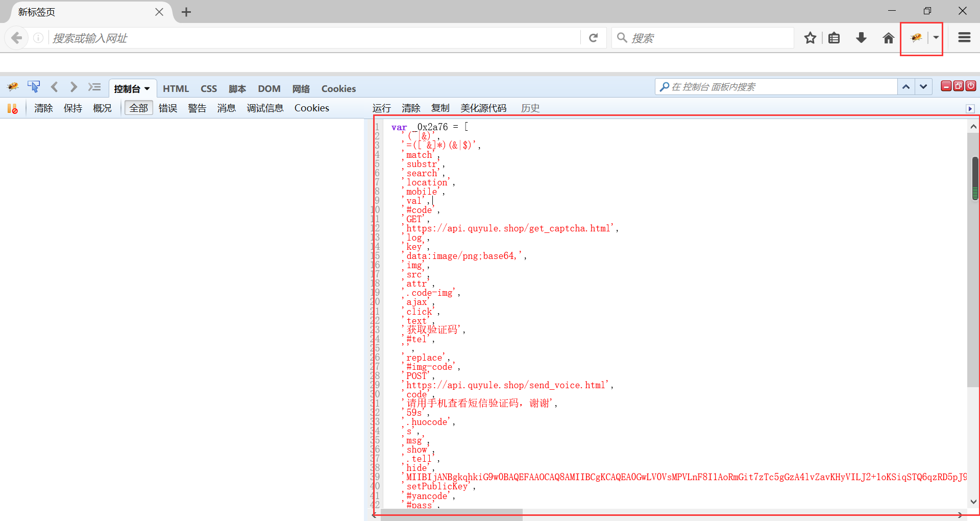The width and height of the screenshot is (980, 521).
Task: Open the Cookies panel tab
Action: click(338, 89)
